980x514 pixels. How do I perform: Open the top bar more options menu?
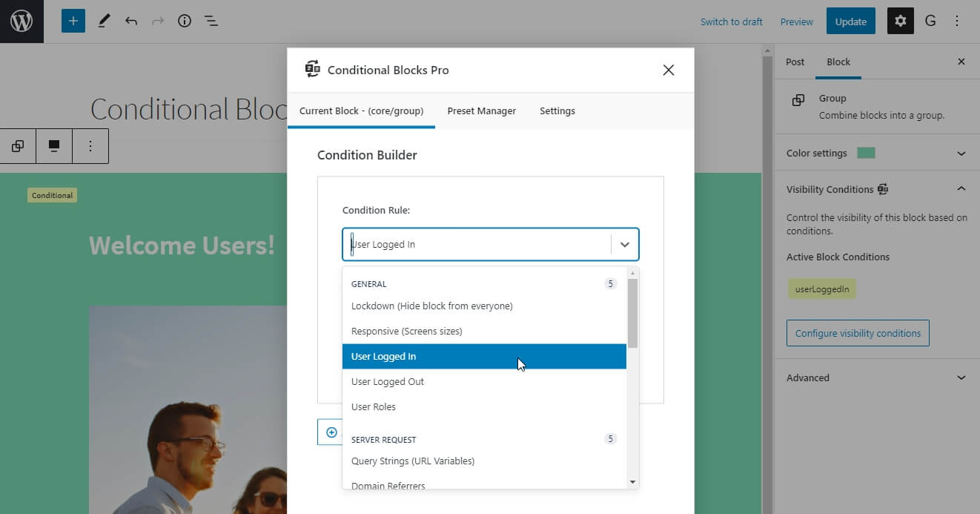(957, 22)
